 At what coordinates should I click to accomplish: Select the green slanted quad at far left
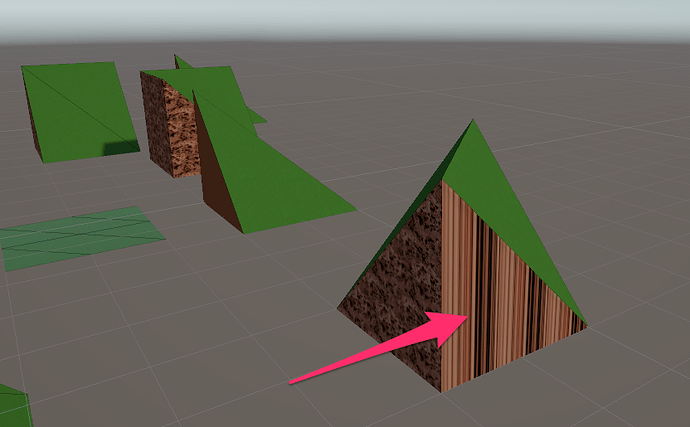pyautogui.click(x=79, y=110)
